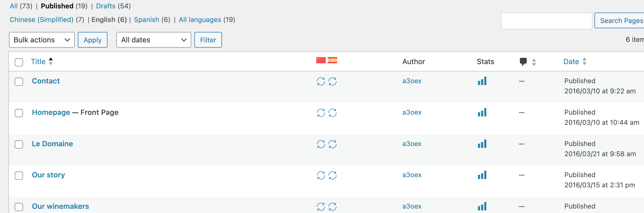Tick the select-all checkbox in header

(x=19, y=62)
